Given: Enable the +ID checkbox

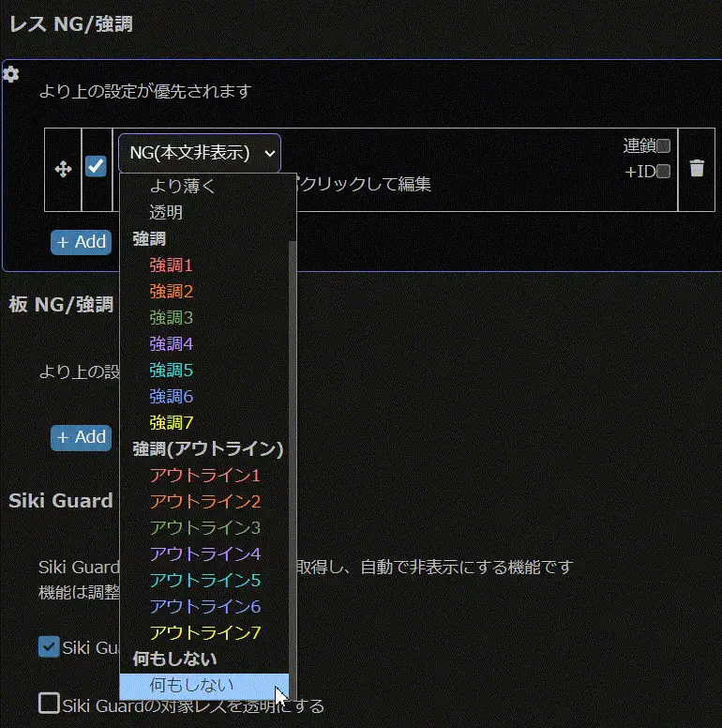Looking at the screenshot, I should pyautogui.click(x=664, y=172).
